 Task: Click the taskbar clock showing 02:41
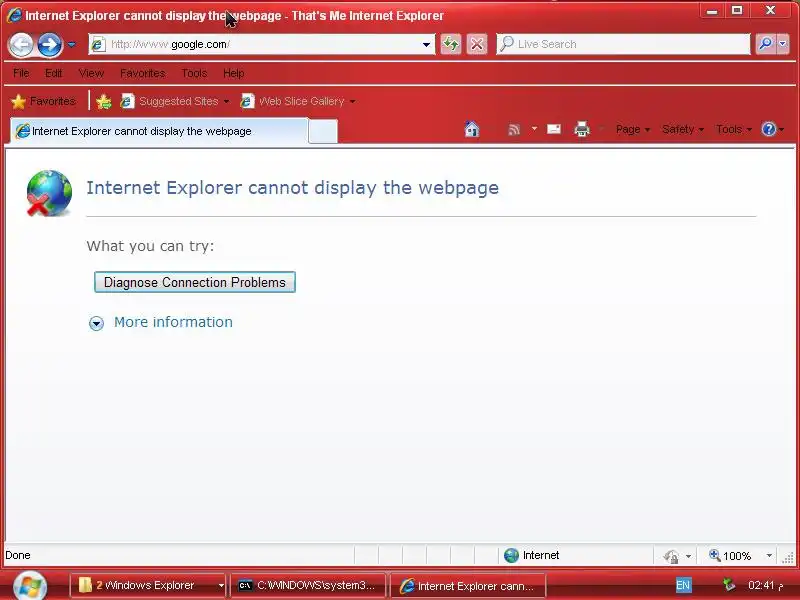click(765, 585)
